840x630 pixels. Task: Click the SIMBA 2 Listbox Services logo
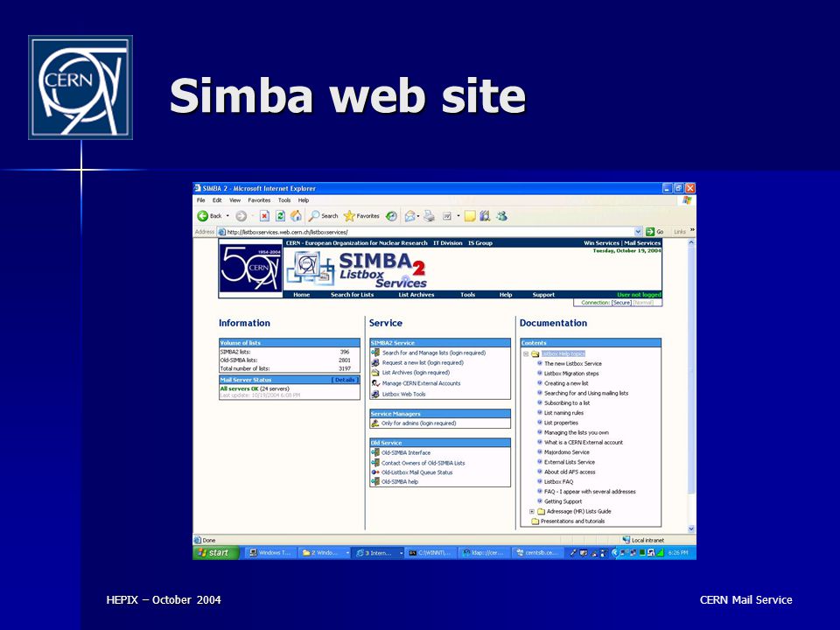[357, 269]
